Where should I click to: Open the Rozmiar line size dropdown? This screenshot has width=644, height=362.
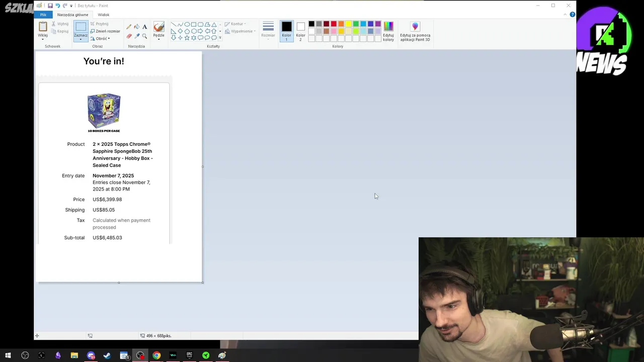pos(268,31)
